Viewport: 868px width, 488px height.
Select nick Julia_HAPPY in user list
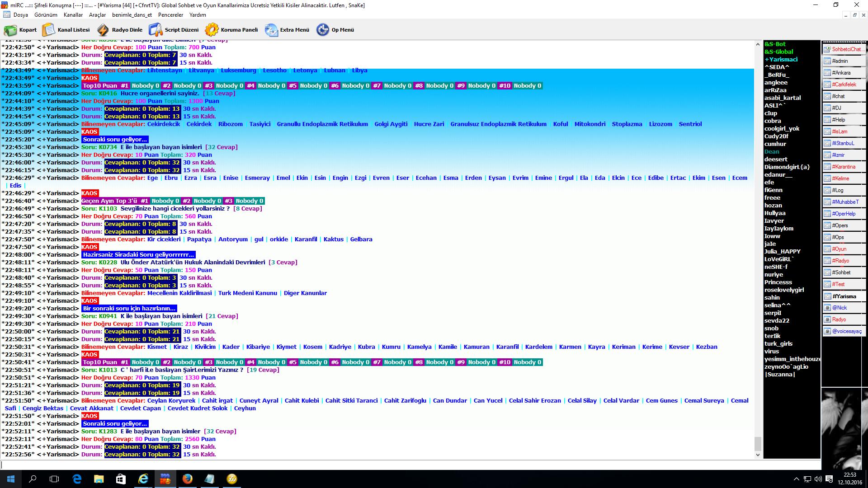(782, 251)
